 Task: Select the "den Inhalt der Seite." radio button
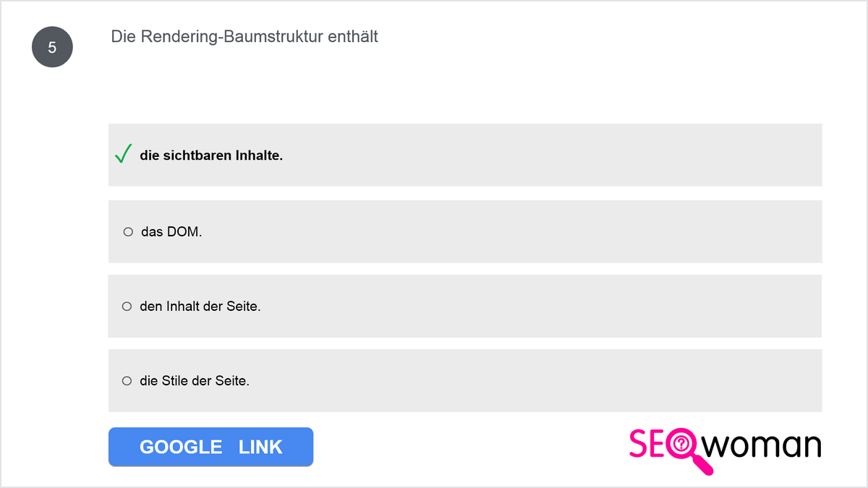pyautogui.click(x=127, y=307)
